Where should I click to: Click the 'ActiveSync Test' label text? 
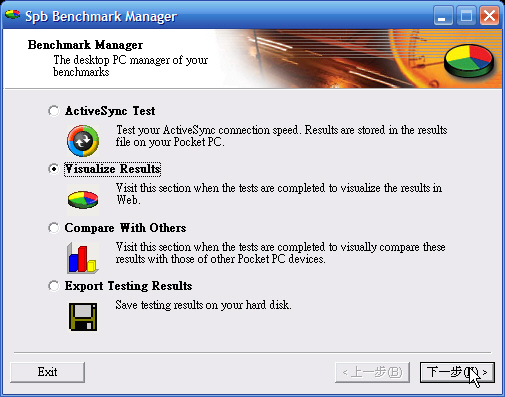pos(110,111)
